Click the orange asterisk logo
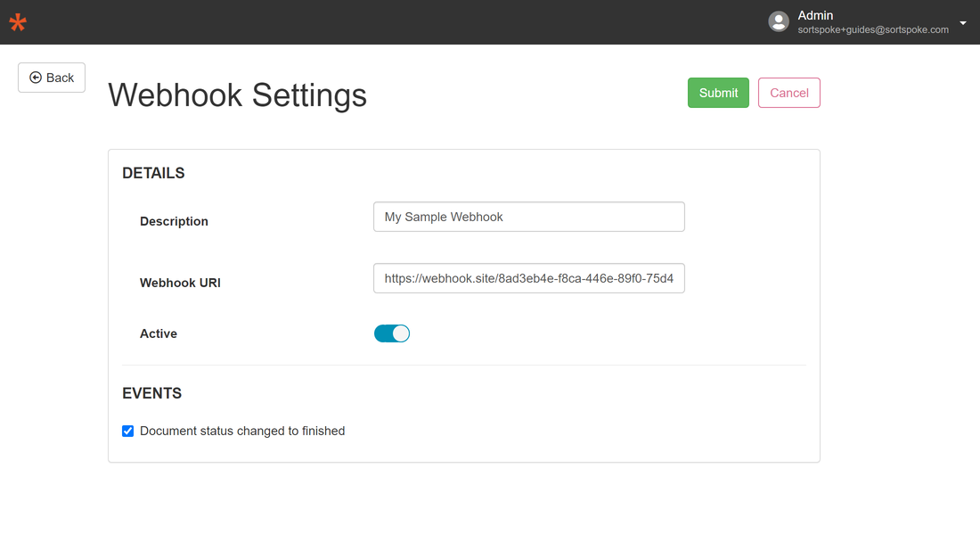Screen dimensions: 980x551 [18, 22]
